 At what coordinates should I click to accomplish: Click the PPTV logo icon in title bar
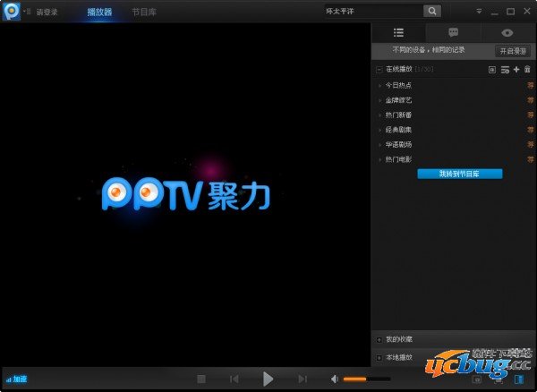[12, 11]
